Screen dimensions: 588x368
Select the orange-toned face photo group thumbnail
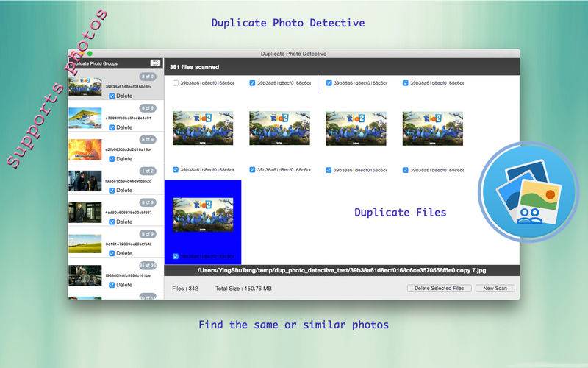pyautogui.click(x=85, y=150)
